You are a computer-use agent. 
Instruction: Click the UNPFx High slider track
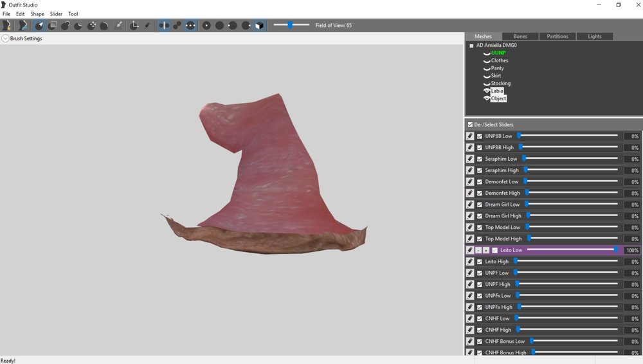(x=568, y=307)
